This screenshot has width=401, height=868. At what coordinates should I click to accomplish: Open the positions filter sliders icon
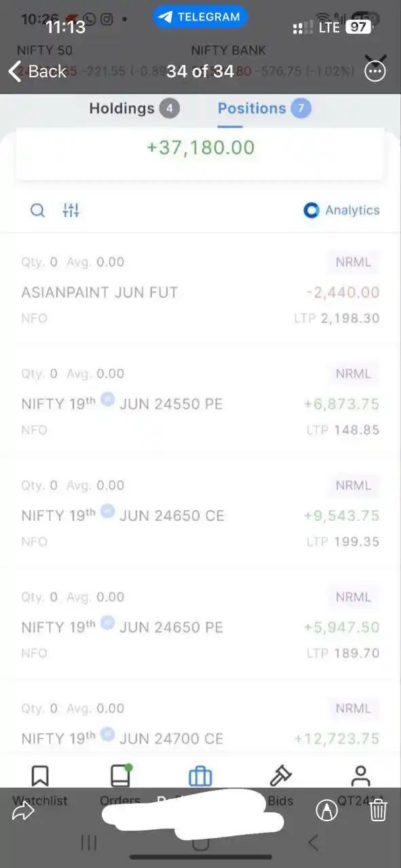pos(71,210)
